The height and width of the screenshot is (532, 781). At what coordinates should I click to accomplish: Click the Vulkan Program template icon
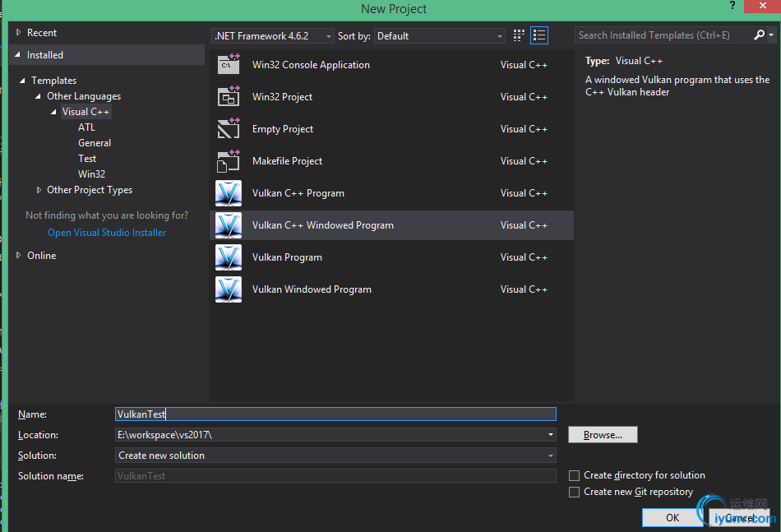(x=229, y=257)
